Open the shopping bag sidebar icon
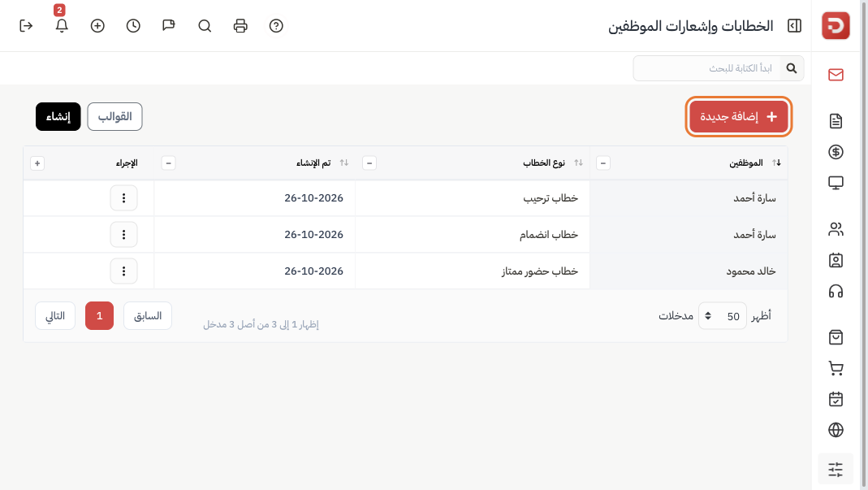This screenshot has width=868, height=490. coord(836,337)
